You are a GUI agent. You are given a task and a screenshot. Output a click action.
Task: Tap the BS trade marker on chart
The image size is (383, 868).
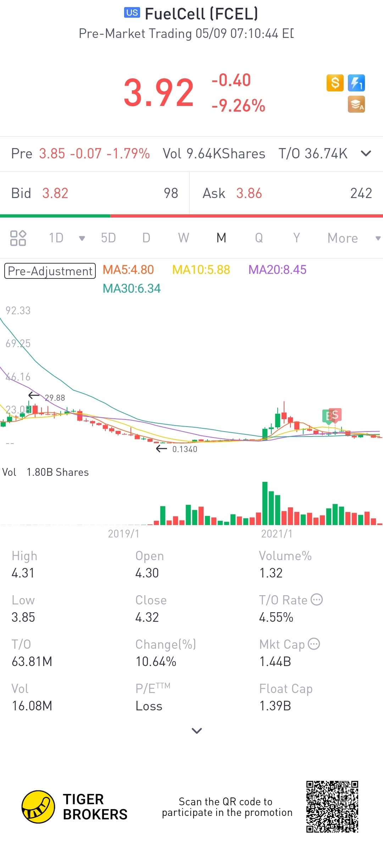[332, 416]
